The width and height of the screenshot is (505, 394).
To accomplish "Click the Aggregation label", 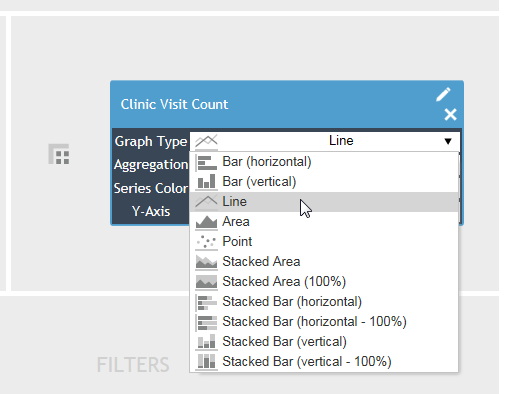I will [151, 165].
